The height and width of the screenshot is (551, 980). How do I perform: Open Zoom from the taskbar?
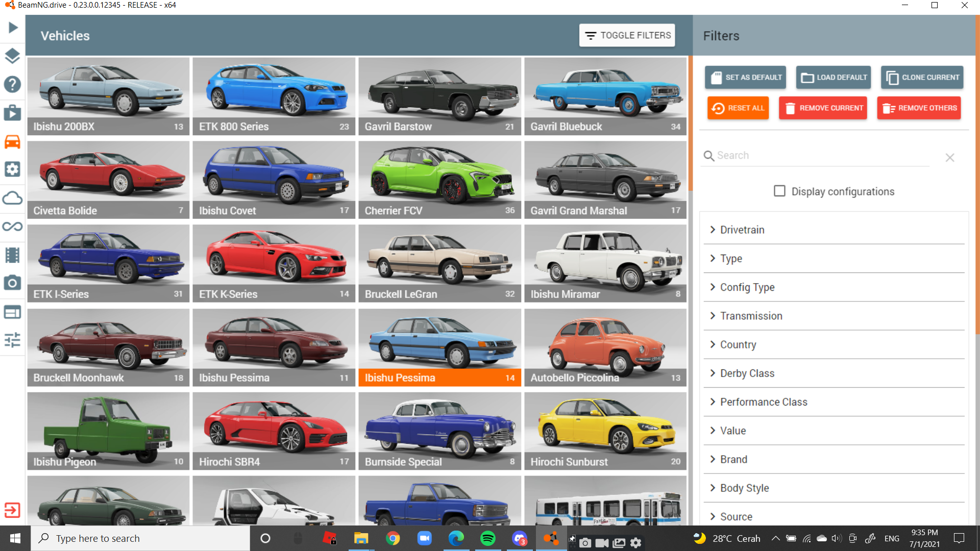425,538
